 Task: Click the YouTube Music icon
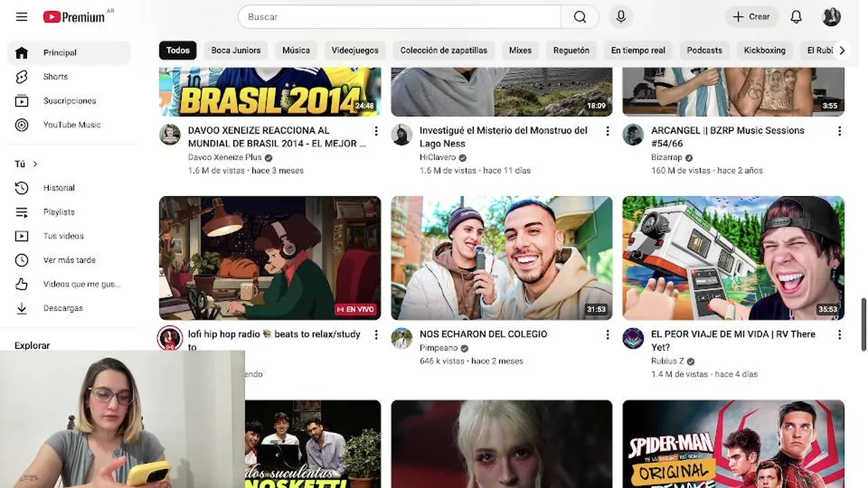tap(22, 125)
